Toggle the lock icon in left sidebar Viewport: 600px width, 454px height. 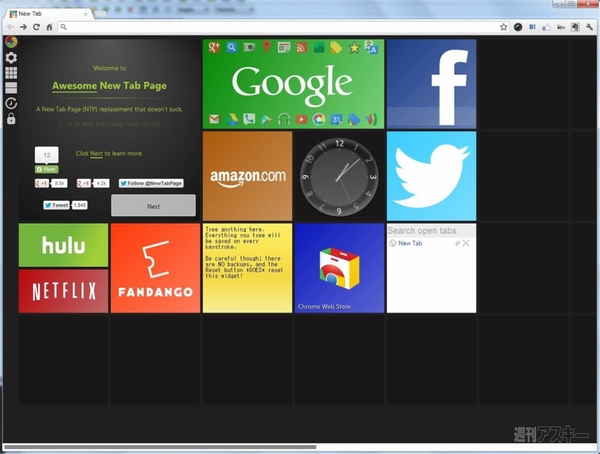[11, 119]
